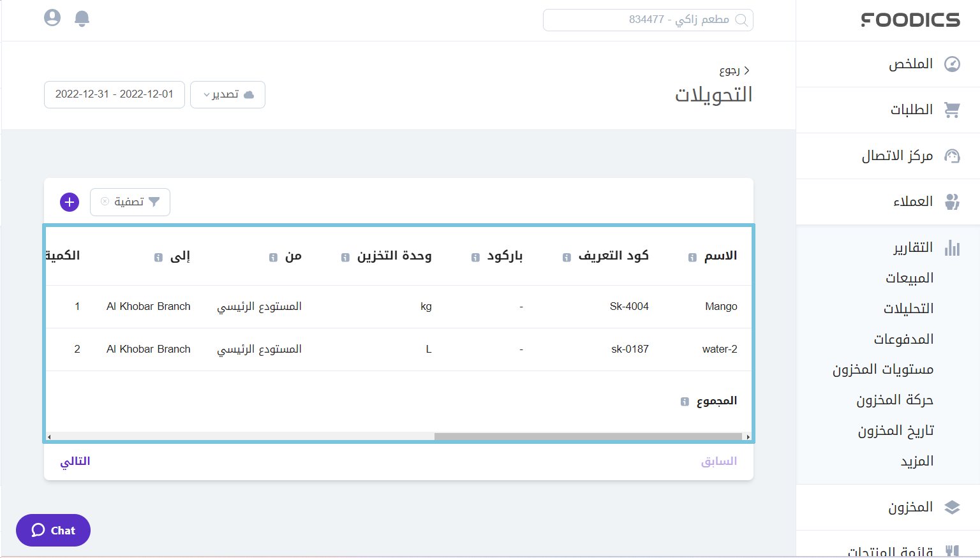Go to next page with التالي
This screenshot has width=980, height=558.
[75, 461]
